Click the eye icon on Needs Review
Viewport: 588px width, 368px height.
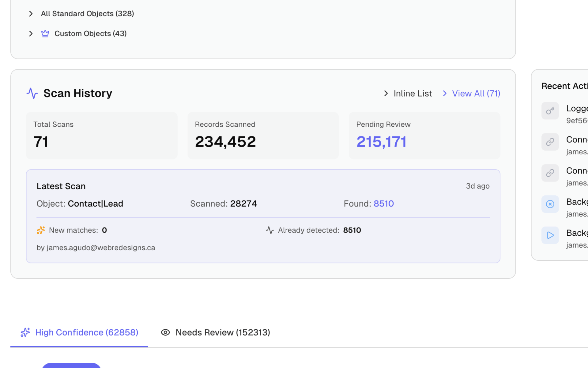tap(165, 332)
